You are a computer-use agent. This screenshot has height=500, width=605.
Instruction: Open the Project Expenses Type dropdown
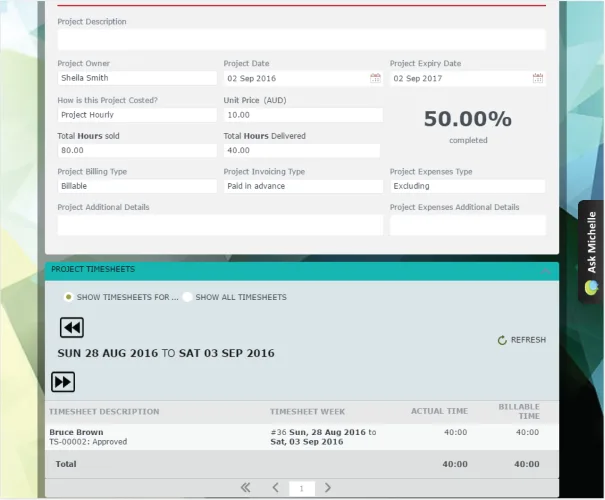(x=468, y=186)
